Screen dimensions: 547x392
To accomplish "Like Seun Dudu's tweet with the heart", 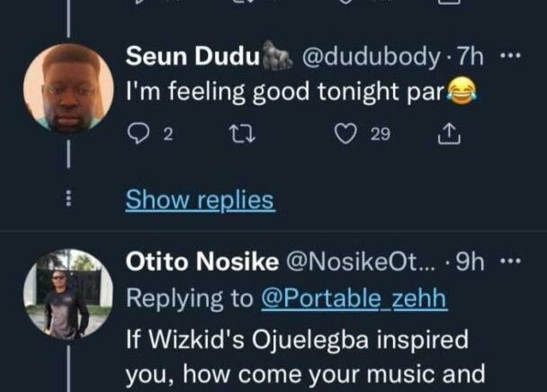I will point(345,134).
